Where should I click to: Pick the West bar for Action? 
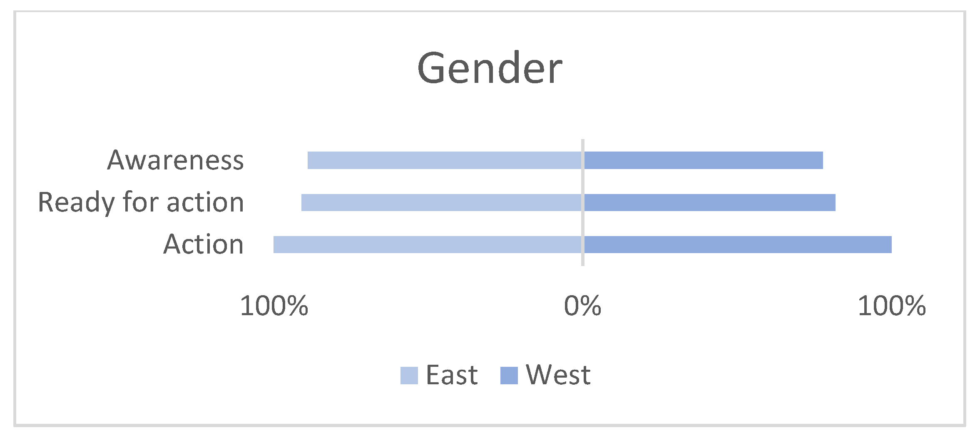pos(738,245)
